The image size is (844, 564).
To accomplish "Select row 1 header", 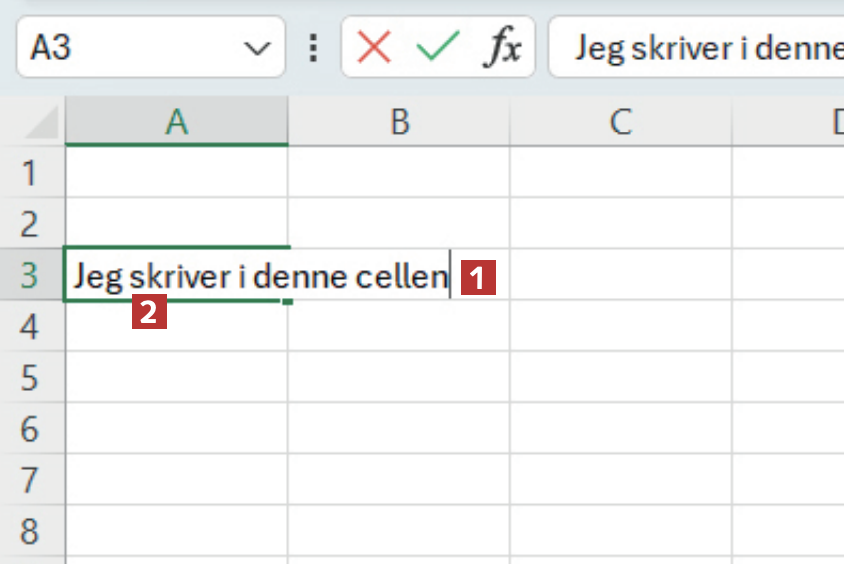I will click(x=30, y=172).
